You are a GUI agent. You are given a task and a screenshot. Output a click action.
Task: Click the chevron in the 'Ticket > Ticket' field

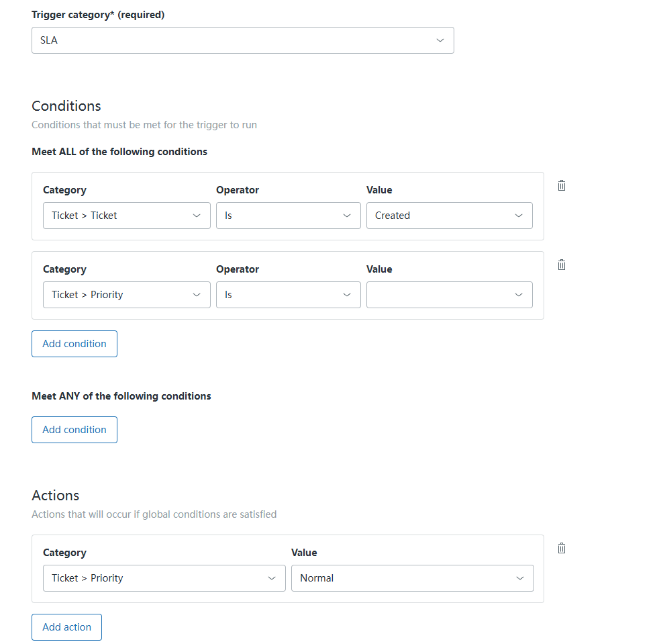pos(197,216)
